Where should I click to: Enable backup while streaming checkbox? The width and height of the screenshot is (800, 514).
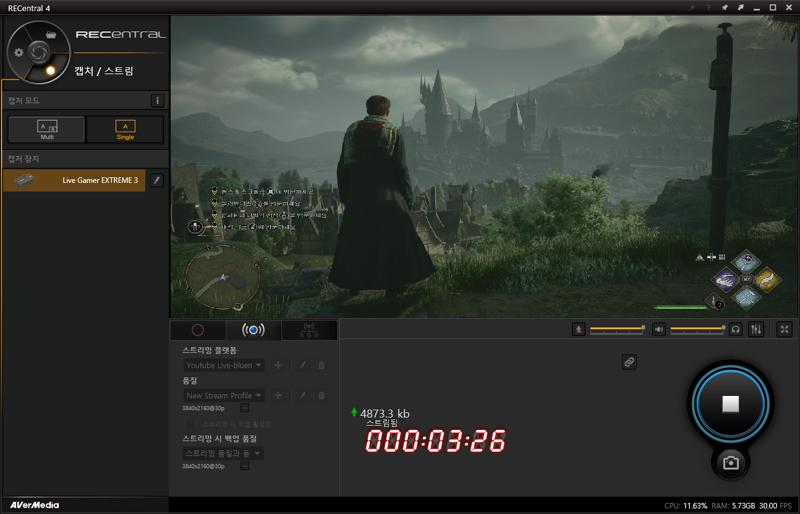point(189,424)
